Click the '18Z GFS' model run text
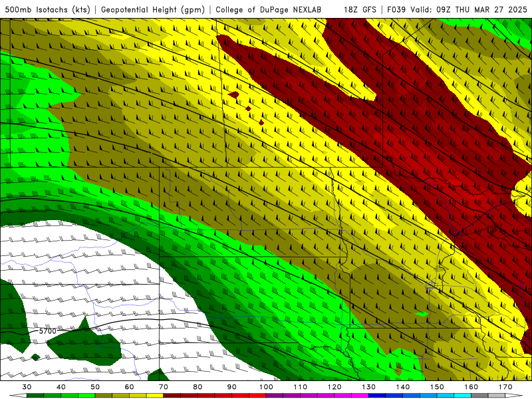Viewport: 532px width, 399px height. 360,9
